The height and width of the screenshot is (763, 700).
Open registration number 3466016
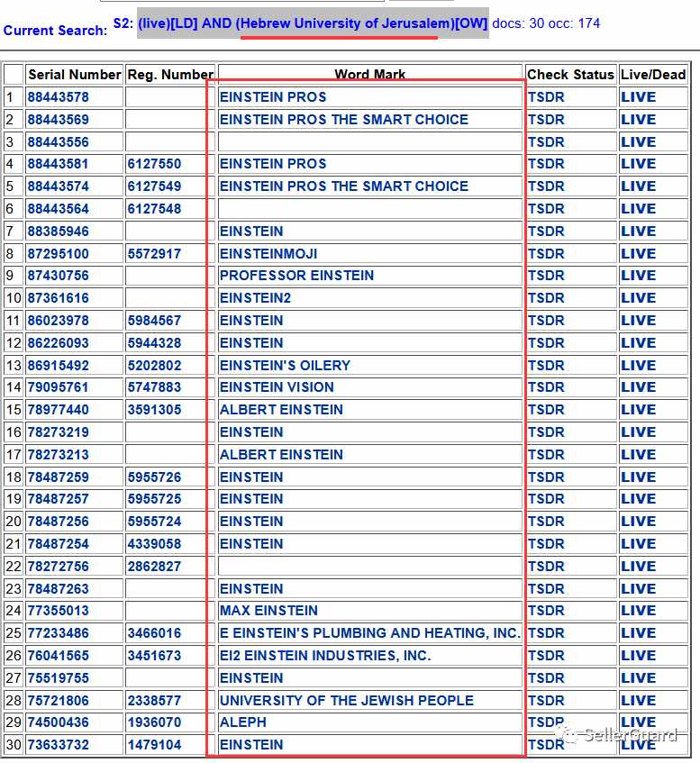[x=154, y=632]
